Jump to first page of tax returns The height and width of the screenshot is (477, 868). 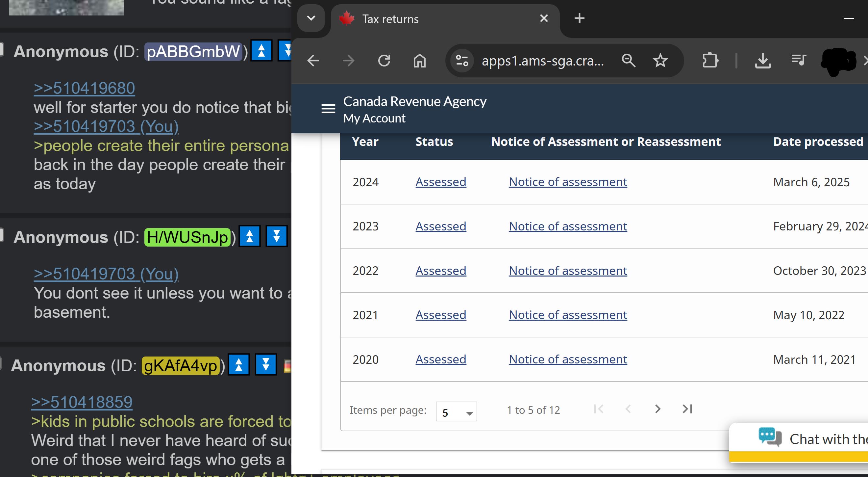[x=598, y=409]
